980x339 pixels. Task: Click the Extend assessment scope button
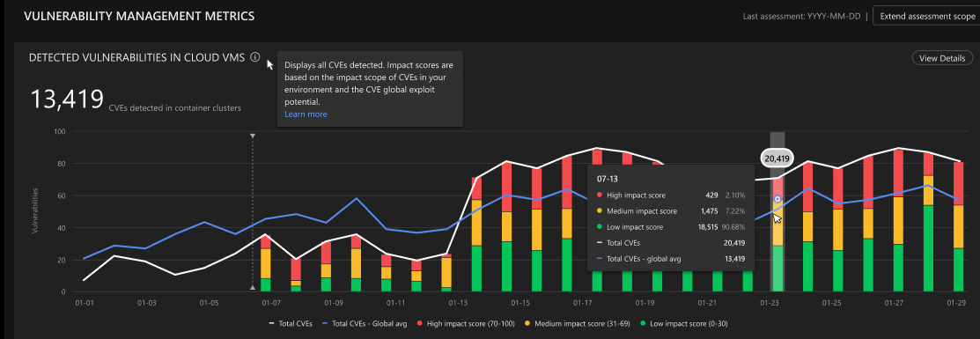(x=927, y=16)
